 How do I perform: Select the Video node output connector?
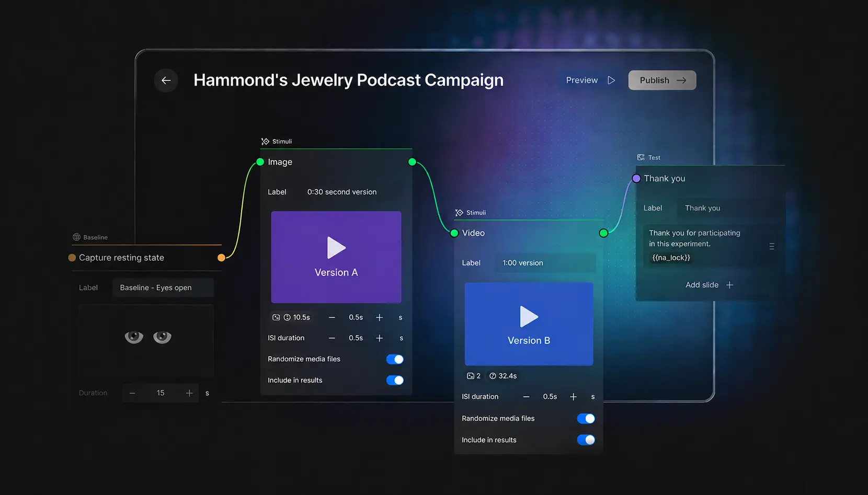603,233
